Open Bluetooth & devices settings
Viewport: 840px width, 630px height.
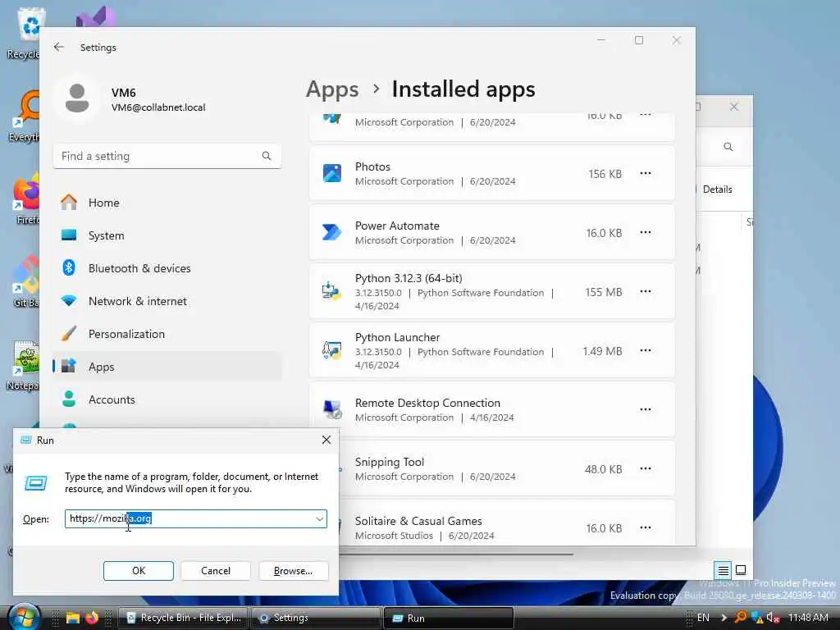(x=167, y=268)
